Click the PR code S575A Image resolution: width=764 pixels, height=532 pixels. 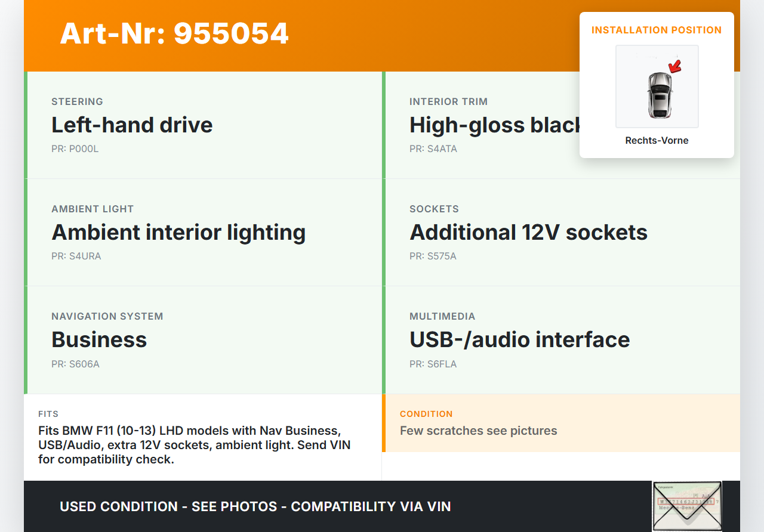(433, 256)
